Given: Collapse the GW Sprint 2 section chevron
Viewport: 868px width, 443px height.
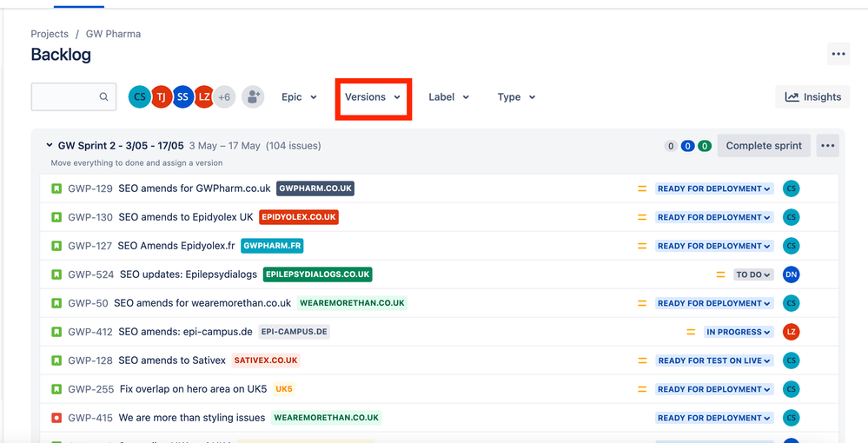Looking at the screenshot, I should [x=50, y=146].
